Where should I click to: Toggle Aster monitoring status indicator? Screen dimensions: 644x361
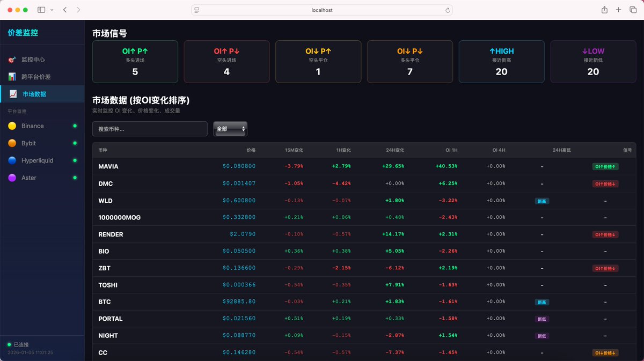[x=75, y=178]
